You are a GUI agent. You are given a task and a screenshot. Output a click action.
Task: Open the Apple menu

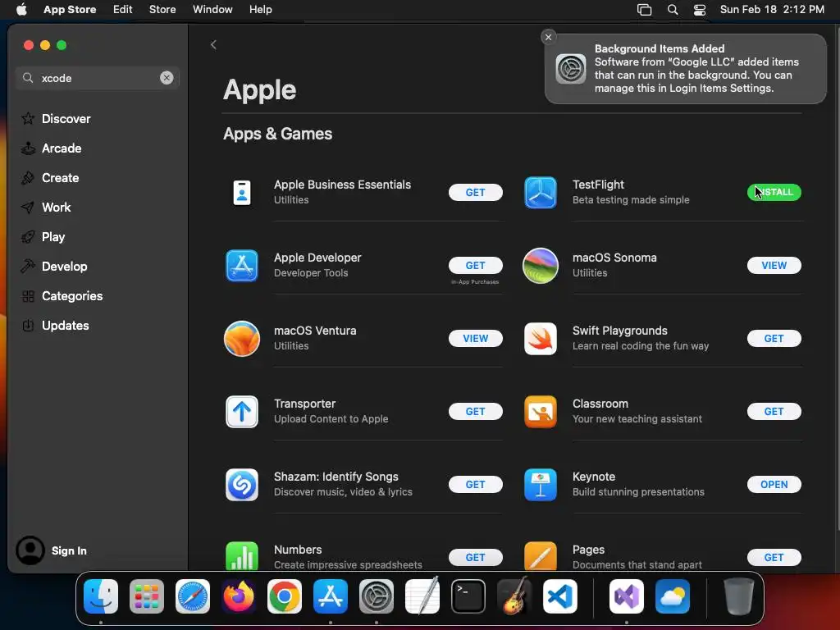(21, 9)
